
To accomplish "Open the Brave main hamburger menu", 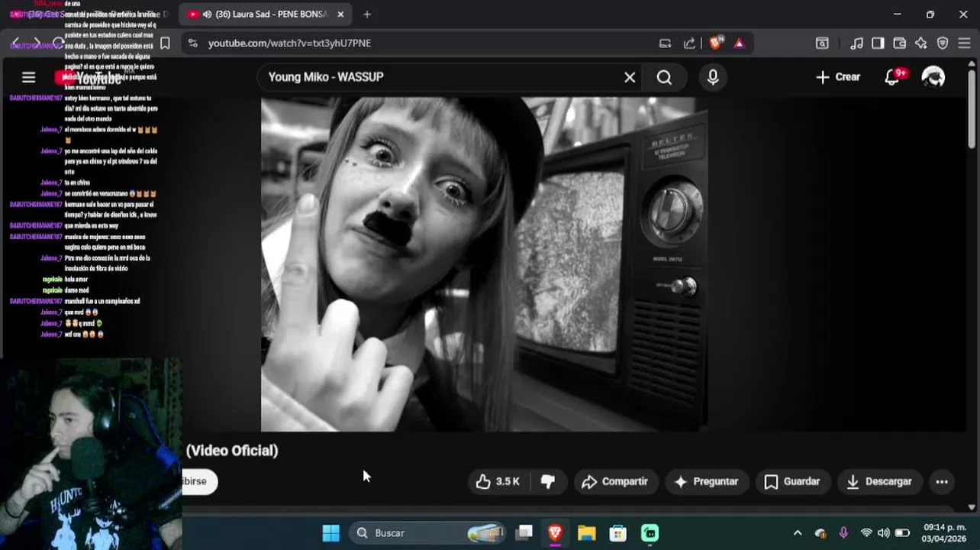I will (x=964, y=43).
